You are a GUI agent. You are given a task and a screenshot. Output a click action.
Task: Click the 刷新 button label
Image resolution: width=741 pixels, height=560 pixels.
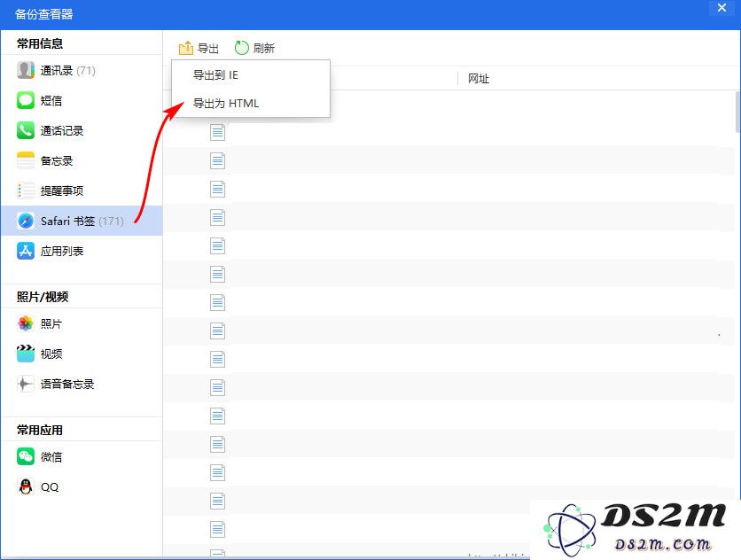tap(264, 48)
